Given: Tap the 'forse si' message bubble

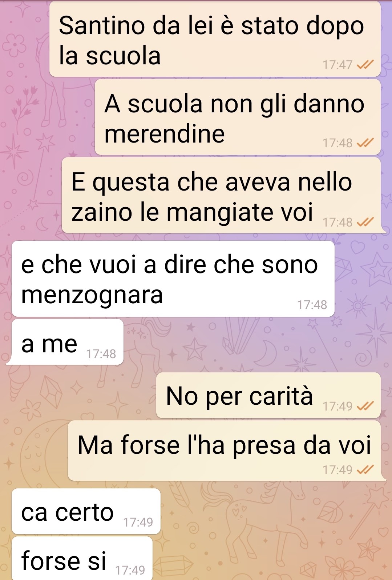Looking at the screenshot, I should [82, 559].
